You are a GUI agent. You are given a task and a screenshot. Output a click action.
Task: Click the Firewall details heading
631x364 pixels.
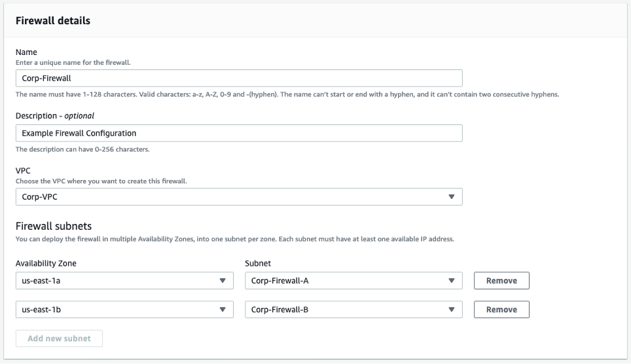[53, 20]
